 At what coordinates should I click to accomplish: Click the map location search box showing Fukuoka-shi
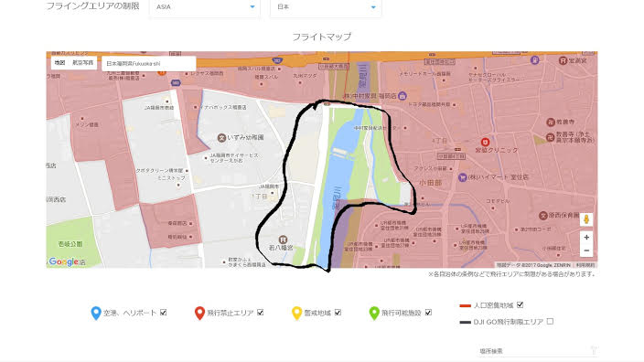point(149,64)
